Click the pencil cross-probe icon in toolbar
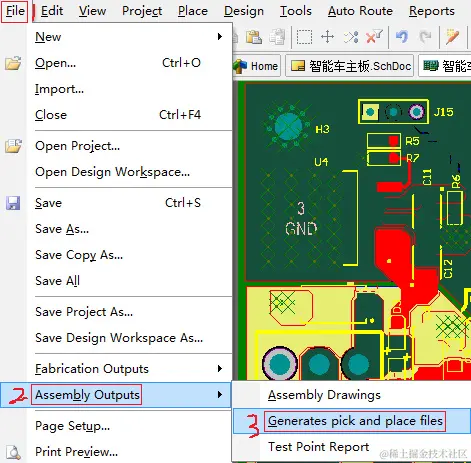 [x=453, y=37]
